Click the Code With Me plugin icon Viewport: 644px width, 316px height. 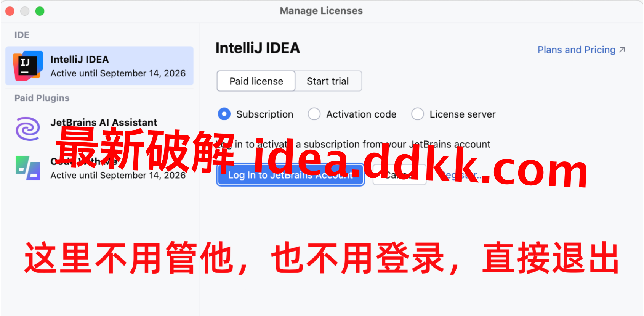(x=28, y=168)
